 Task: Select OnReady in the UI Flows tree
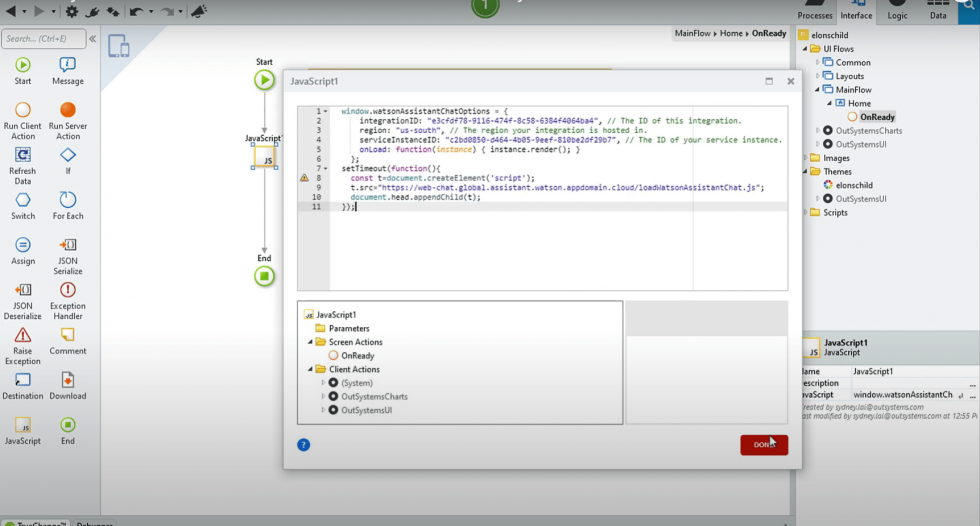876,117
